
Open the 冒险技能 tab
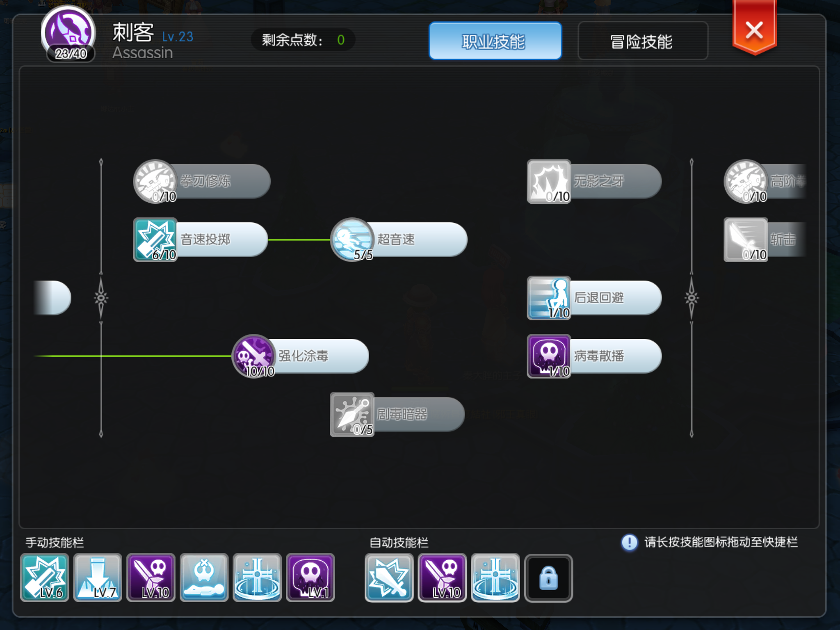point(643,41)
